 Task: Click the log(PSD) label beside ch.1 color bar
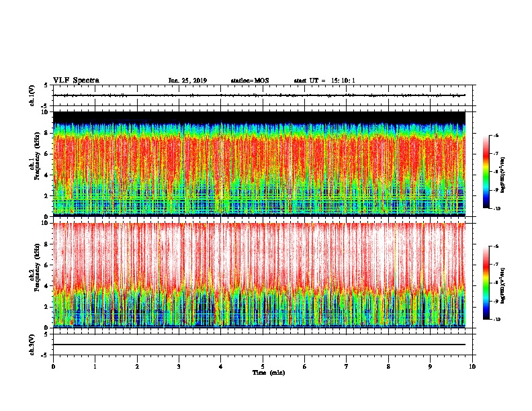point(502,175)
